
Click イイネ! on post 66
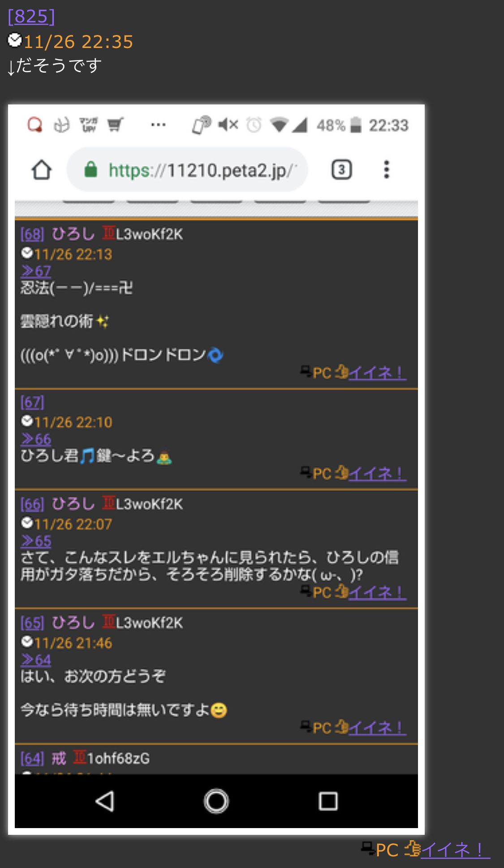click(377, 592)
